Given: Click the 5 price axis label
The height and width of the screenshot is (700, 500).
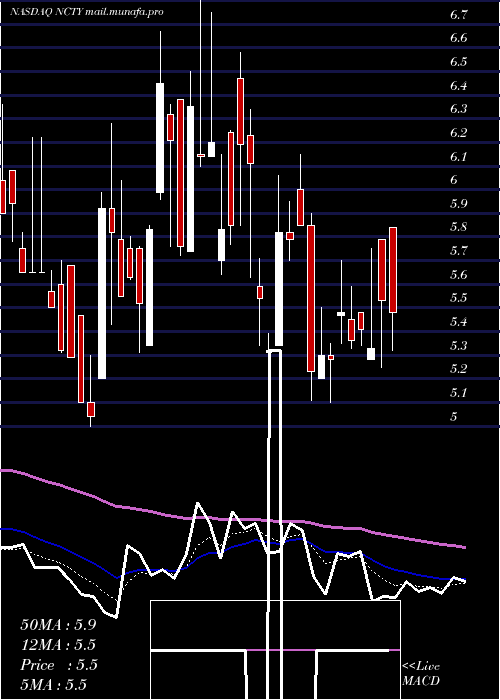Looking at the screenshot, I should pyautogui.click(x=454, y=417).
